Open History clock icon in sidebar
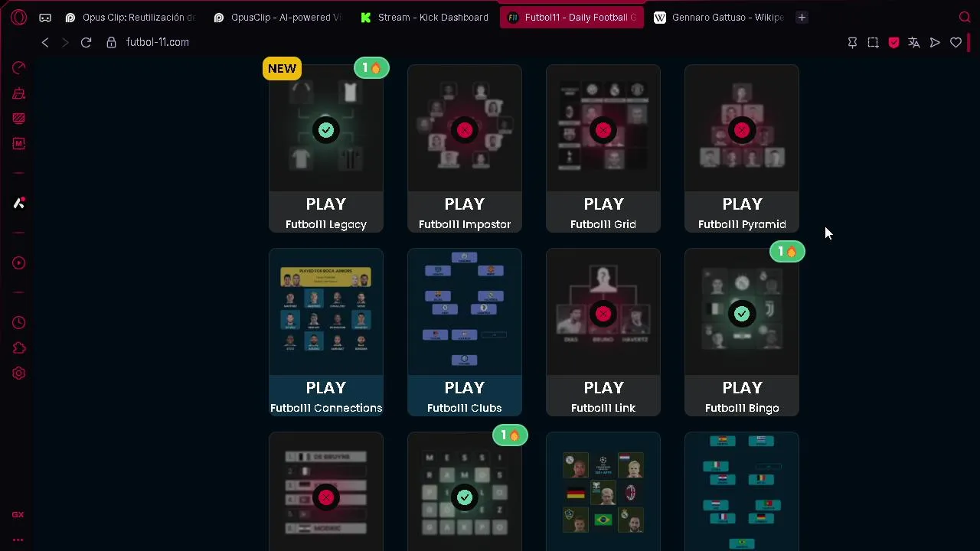 point(19,323)
